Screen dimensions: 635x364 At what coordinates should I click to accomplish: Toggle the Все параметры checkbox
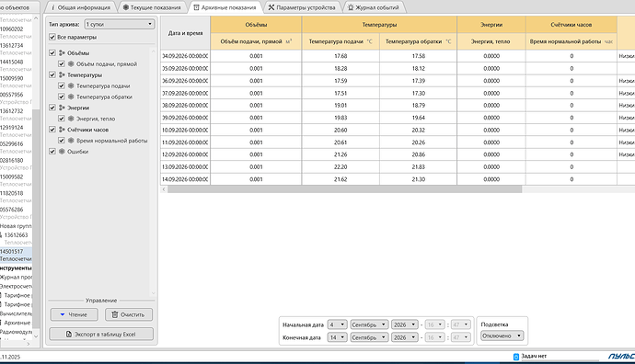(x=52, y=37)
